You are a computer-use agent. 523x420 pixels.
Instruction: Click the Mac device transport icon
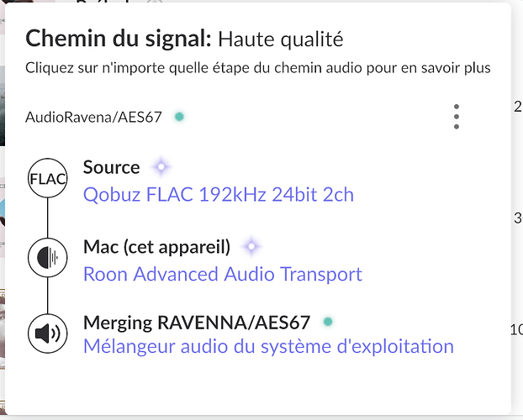point(47,257)
